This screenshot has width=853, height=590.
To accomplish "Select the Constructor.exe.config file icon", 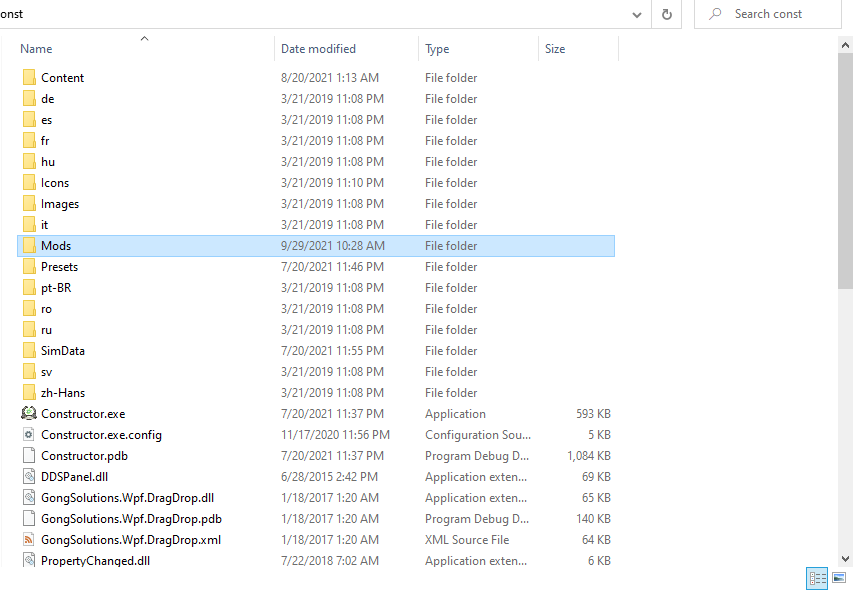I will tap(29, 434).
